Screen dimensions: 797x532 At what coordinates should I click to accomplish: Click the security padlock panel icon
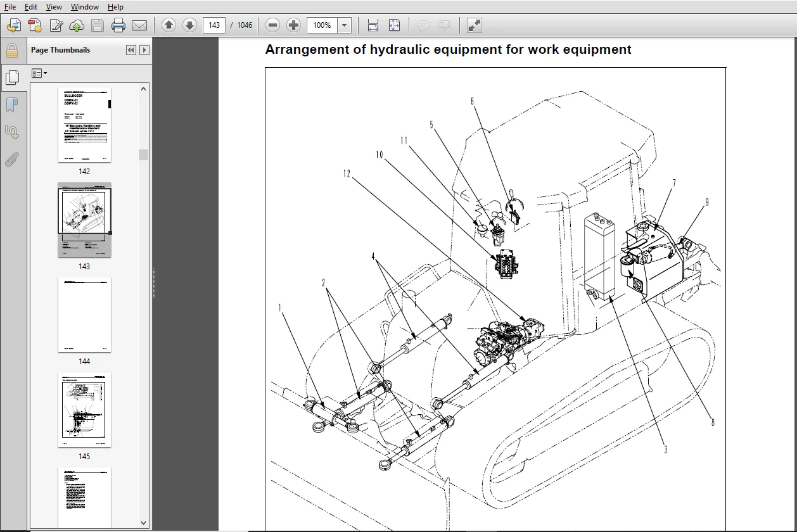[11, 51]
